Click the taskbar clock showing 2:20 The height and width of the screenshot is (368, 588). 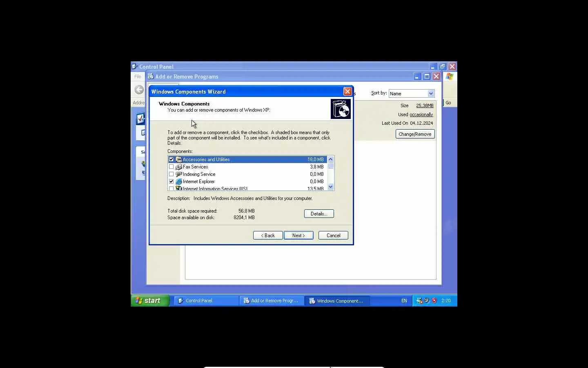click(446, 301)
